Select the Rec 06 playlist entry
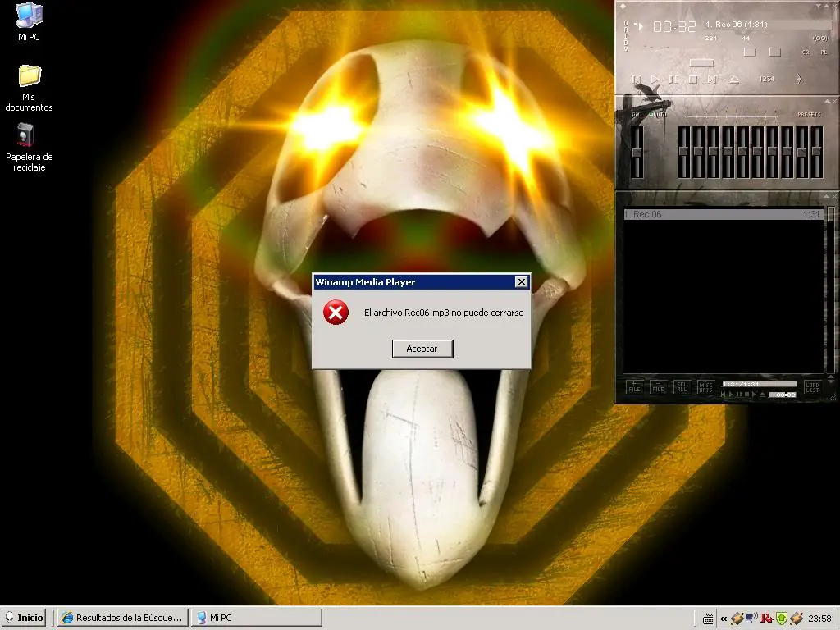840x630 pixels. [x=724, y=214]
